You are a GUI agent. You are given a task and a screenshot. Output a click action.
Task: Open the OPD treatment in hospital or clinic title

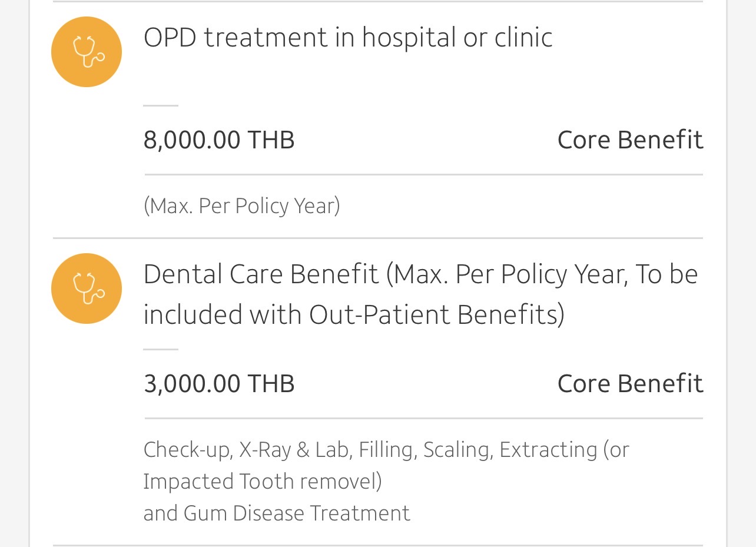coord(348,38)
